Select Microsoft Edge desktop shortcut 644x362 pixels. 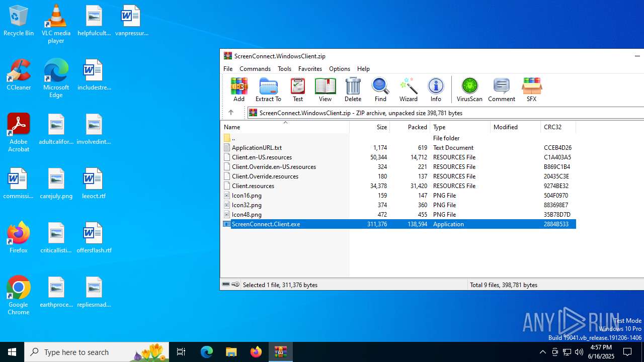[56, 78]
